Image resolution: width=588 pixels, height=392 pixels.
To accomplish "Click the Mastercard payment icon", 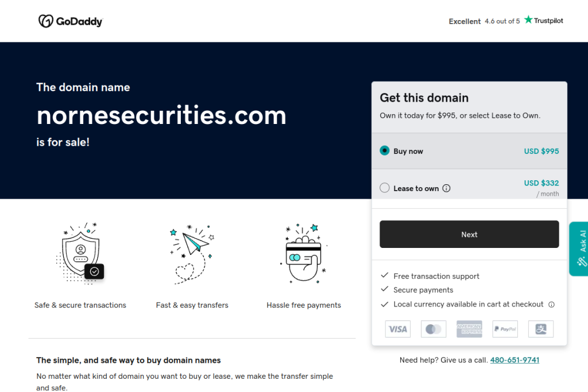I will click(434, 329).
